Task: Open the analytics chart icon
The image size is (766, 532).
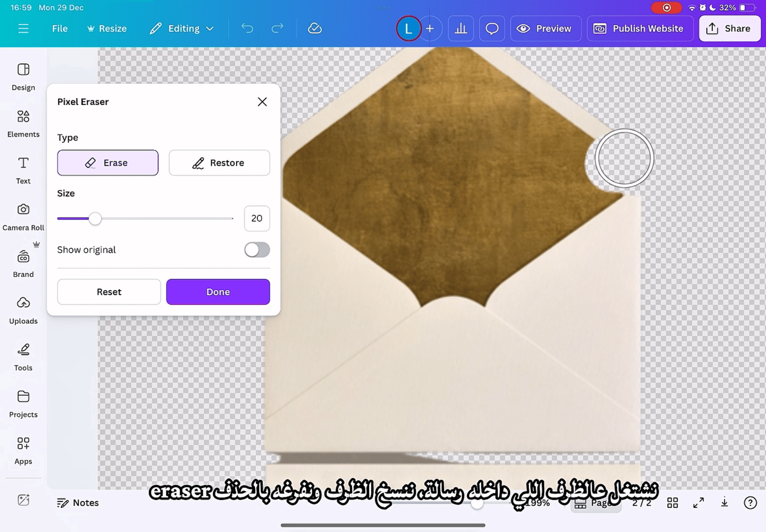Action: coord(461,29)
